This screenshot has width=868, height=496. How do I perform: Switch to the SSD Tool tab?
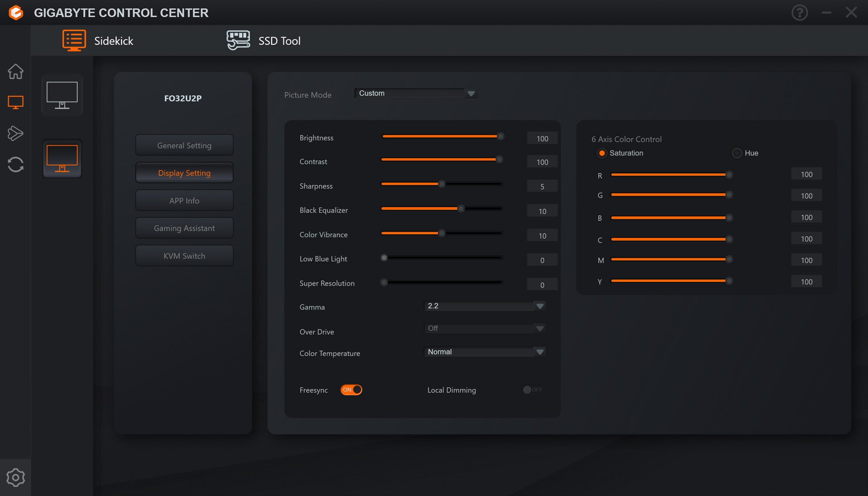point(264,41)
